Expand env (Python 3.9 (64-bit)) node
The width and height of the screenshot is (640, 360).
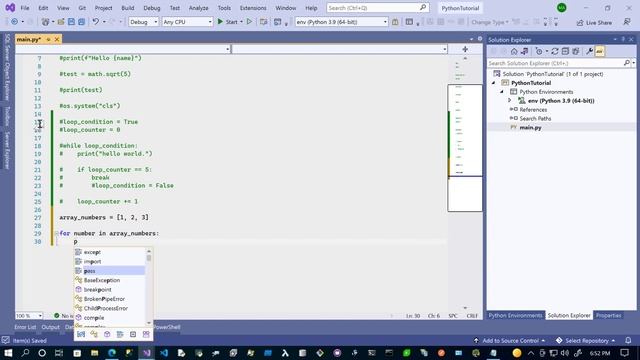510,100
